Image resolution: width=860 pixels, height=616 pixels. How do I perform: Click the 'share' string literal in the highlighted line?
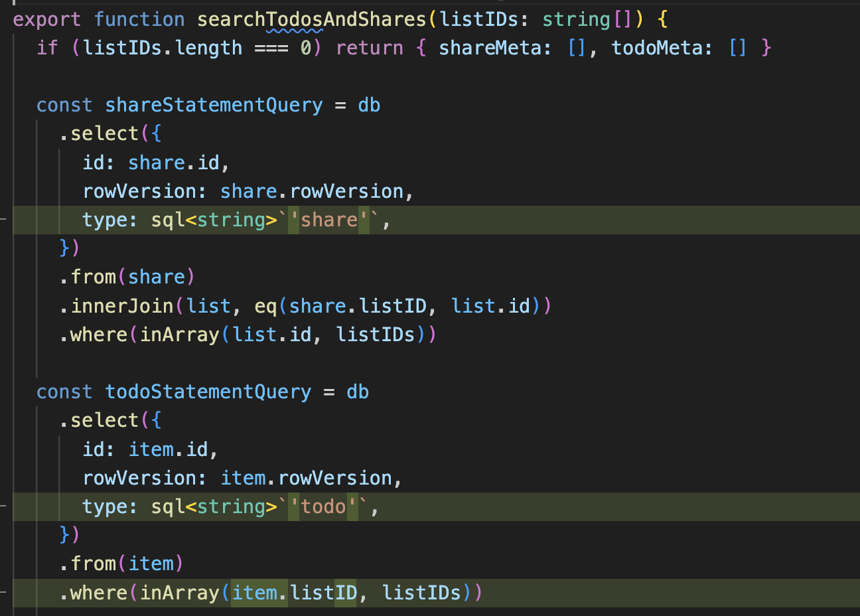[329, 220]
